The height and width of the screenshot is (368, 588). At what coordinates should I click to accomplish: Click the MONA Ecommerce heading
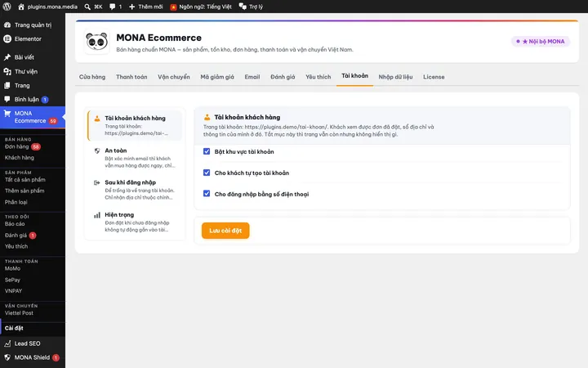pos(158,38)
